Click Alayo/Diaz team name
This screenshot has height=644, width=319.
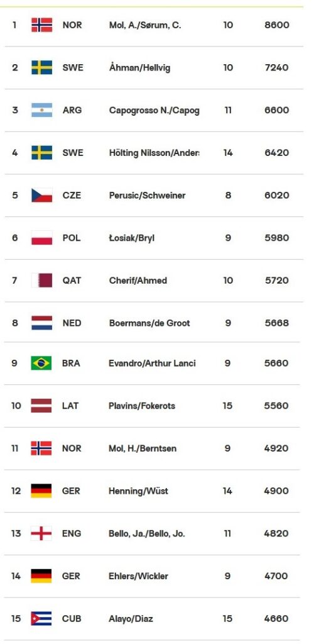point(131,619)
